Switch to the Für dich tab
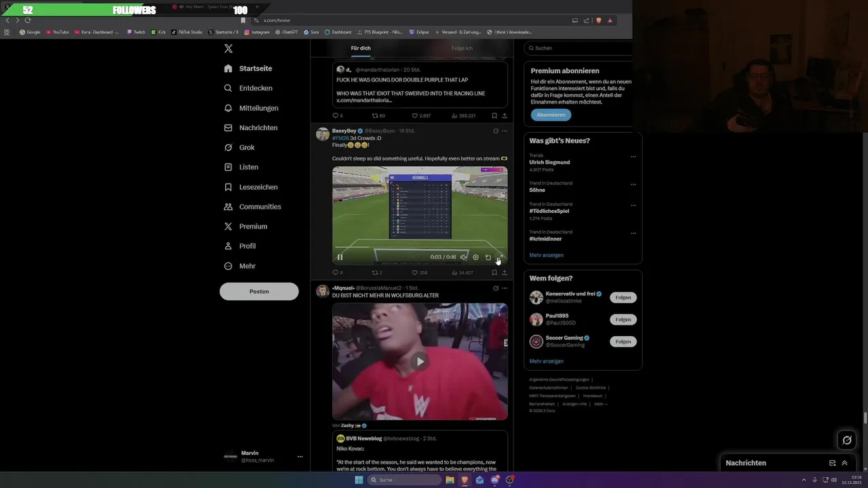Screen dimensions: 868x488 (361, 48)
